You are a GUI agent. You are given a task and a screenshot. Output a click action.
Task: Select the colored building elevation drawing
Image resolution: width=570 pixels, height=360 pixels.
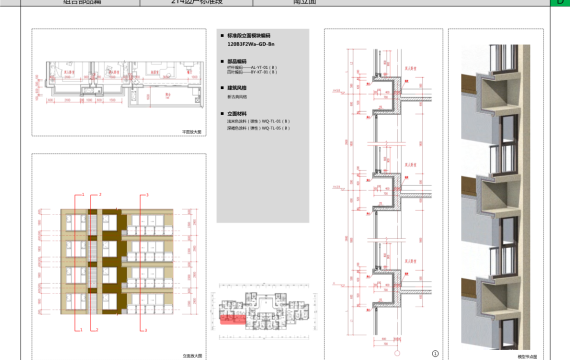[117, 261]
